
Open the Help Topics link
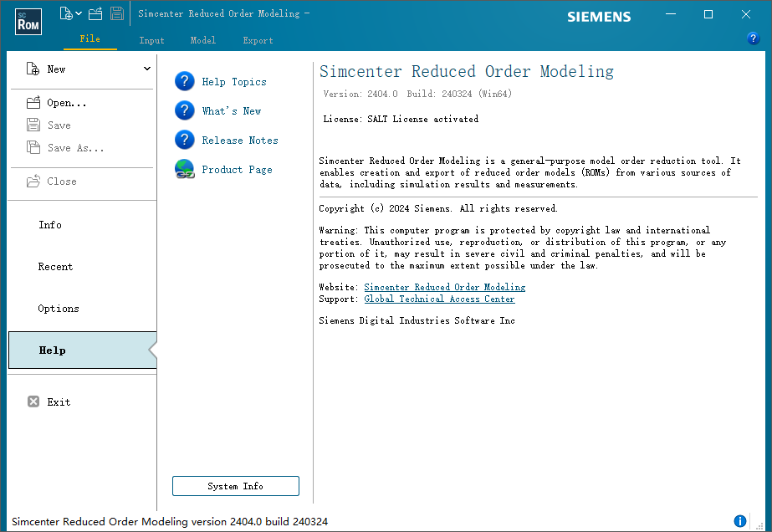[x=234, y=82]
